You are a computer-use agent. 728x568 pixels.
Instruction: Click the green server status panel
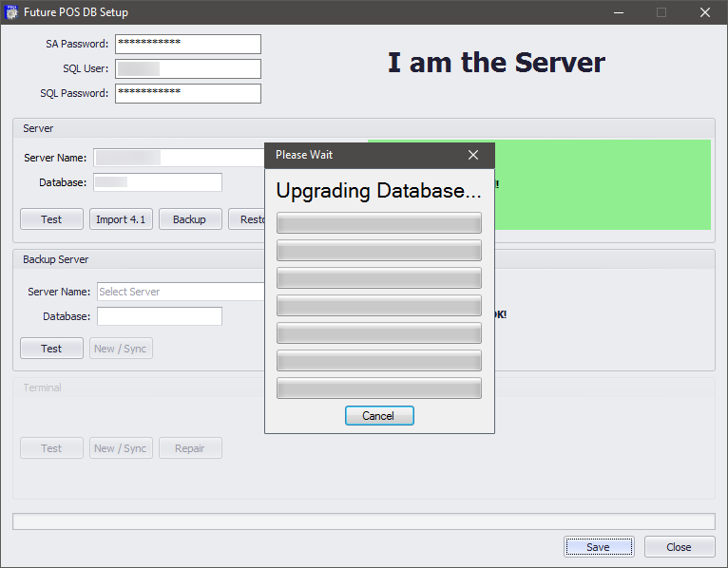point(603,184)
